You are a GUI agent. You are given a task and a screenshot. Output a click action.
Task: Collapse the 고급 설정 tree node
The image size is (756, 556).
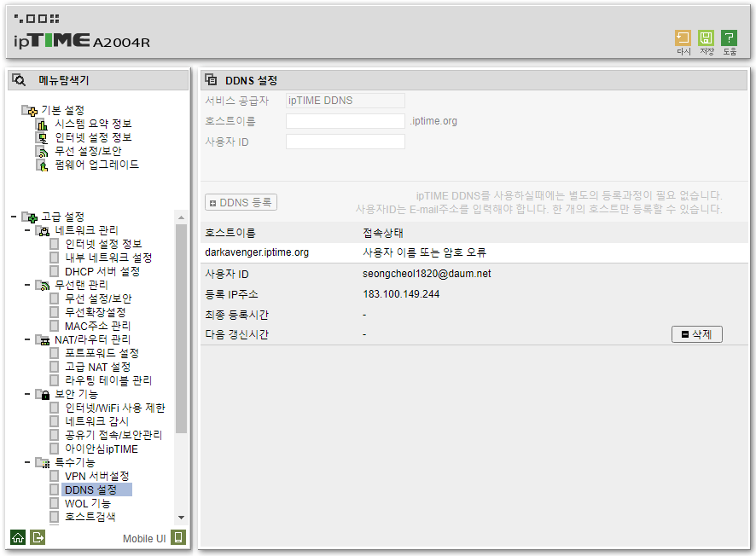click(14, 217)
